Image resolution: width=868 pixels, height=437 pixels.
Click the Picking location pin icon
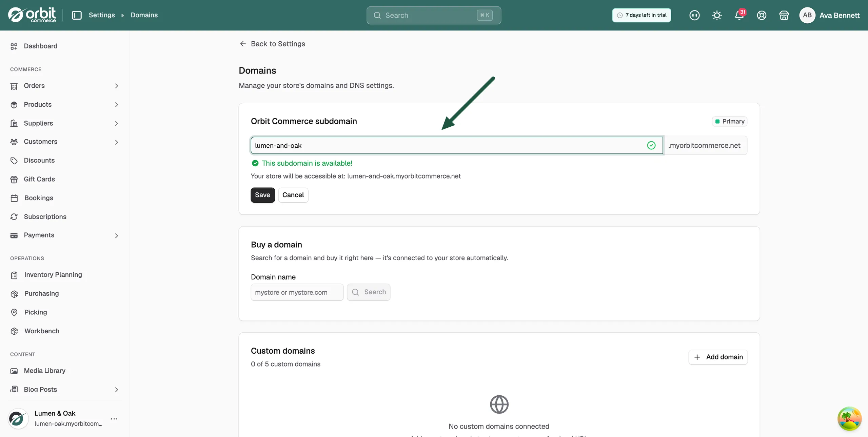click(x=14, y=312)
